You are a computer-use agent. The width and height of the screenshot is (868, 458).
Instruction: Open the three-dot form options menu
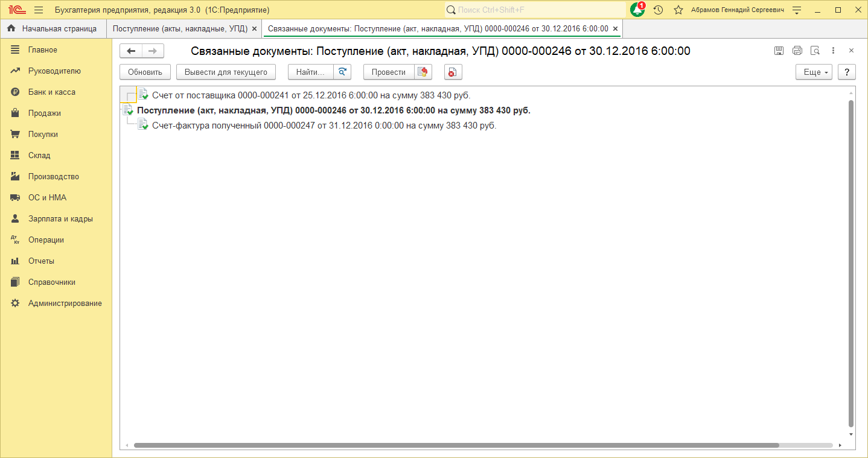pyautogui.click(x=833, y=51)
